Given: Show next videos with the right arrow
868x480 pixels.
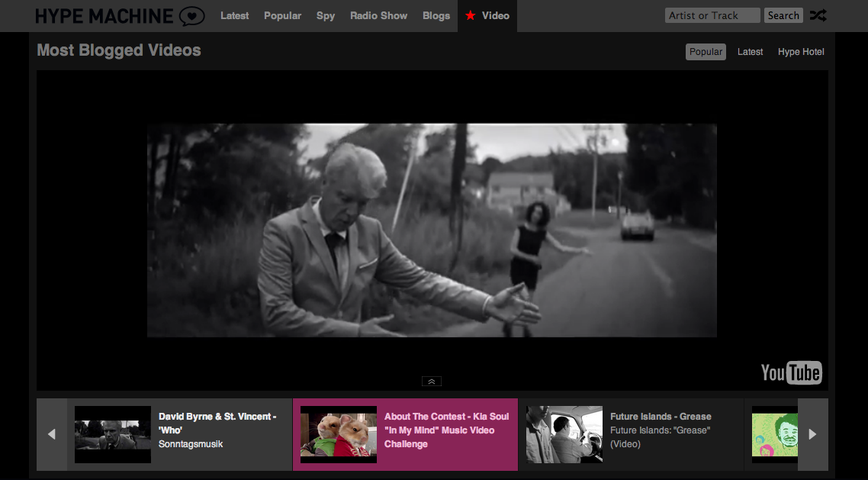Looking at the screenshot, I should (812, 434).
